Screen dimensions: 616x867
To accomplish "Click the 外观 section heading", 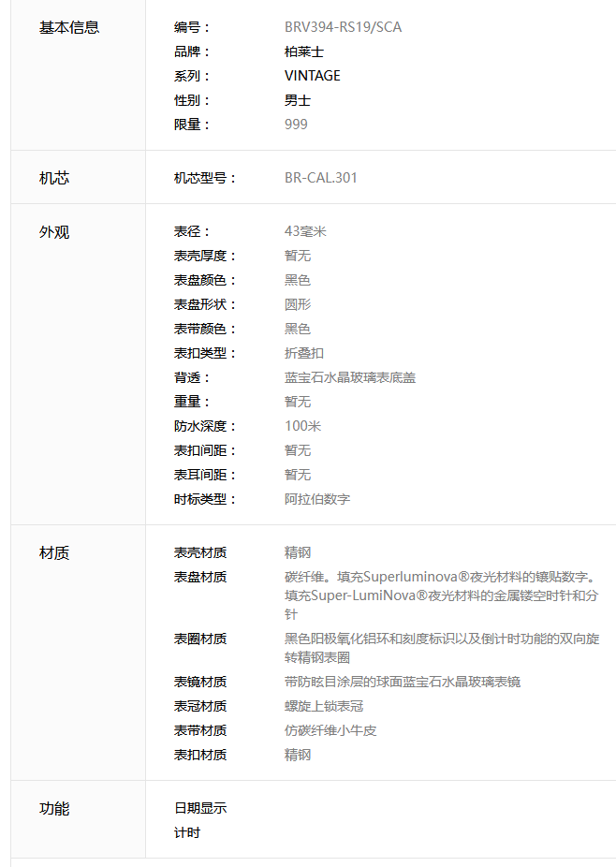I will 54,231.
